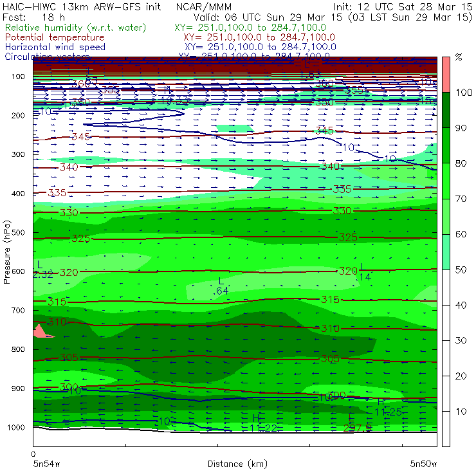Click the colorbar "70" value label

[461, 199]
